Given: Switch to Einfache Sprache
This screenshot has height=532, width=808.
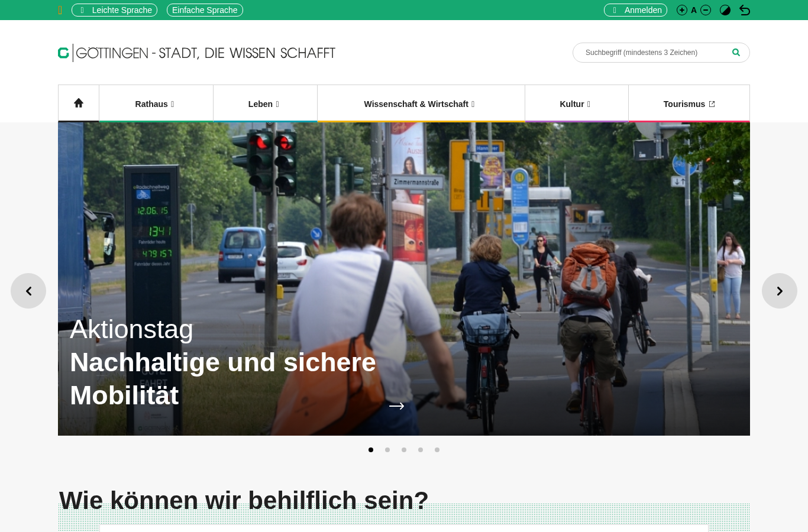Looking at the screenshot, I should click(x=205, y=10).
